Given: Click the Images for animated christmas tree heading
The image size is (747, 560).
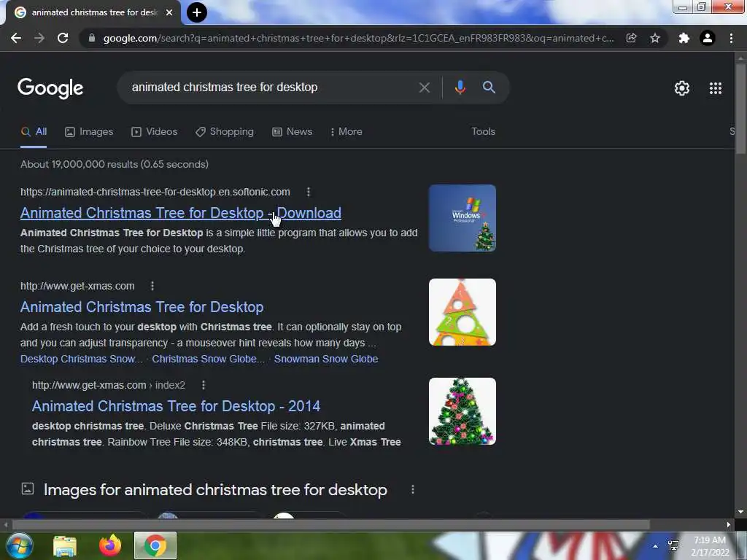Looking at the screenshot, I should coord(215,490).
